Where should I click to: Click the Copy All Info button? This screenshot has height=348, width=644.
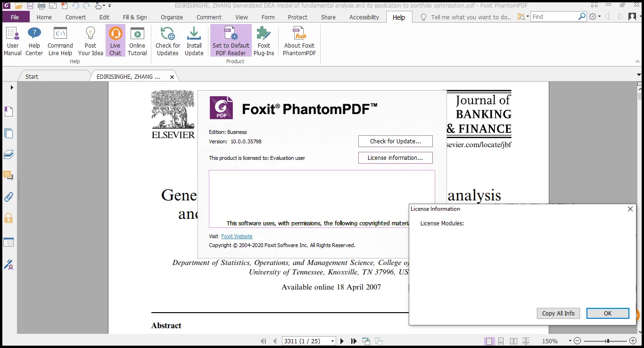pyautogui.click(x=558, y=313)
